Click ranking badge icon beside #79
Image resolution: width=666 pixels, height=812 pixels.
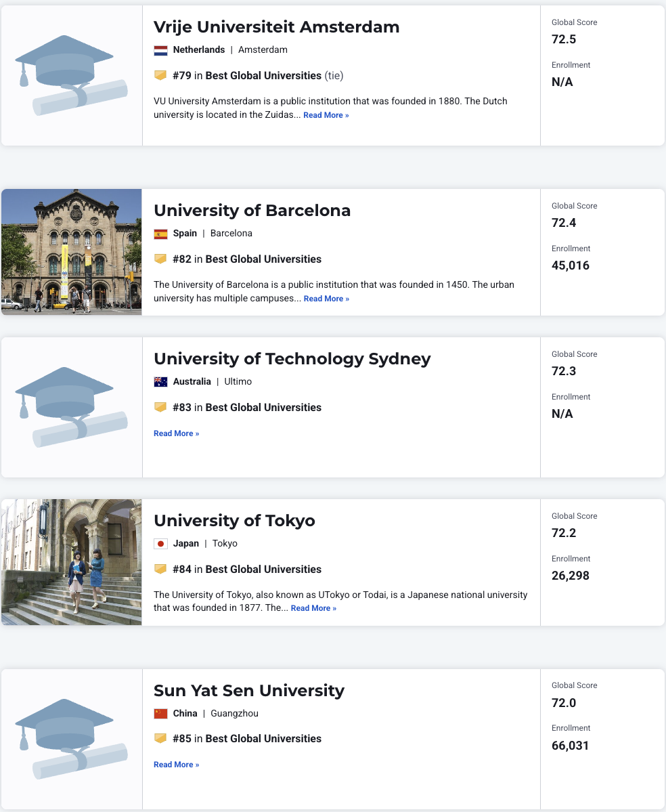pos(160,75)
